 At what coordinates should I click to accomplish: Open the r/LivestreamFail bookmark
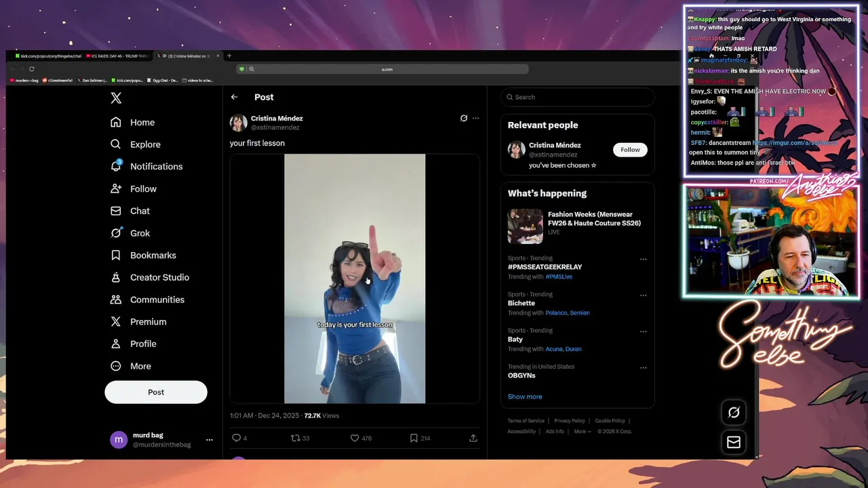point(57,81)
